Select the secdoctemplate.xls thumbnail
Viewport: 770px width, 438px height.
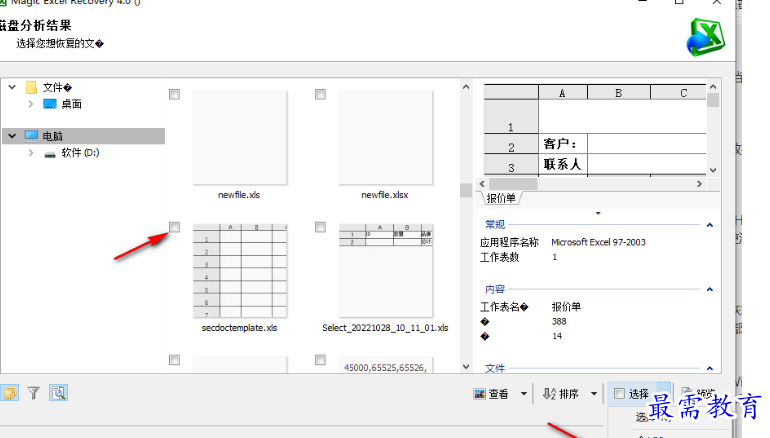(x=240, y=271)
